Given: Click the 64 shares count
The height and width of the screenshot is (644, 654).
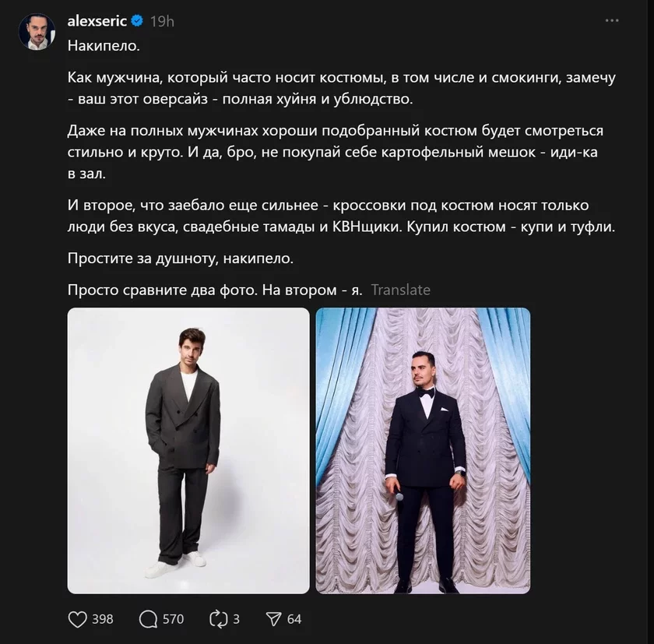Looking at the screenshot, I should (294, 619).
